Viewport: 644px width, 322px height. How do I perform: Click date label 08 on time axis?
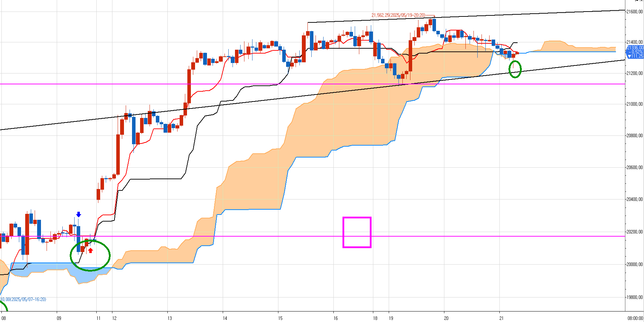point(4,318)
